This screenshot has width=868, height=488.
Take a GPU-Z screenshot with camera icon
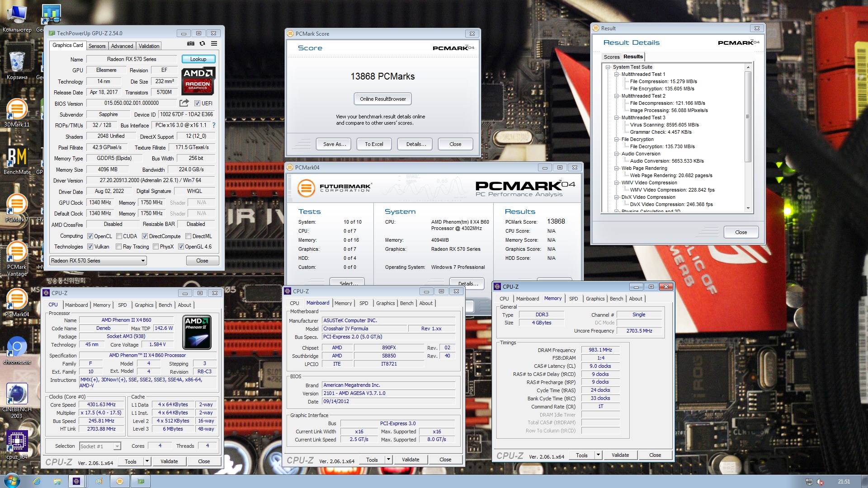(191, 44)
